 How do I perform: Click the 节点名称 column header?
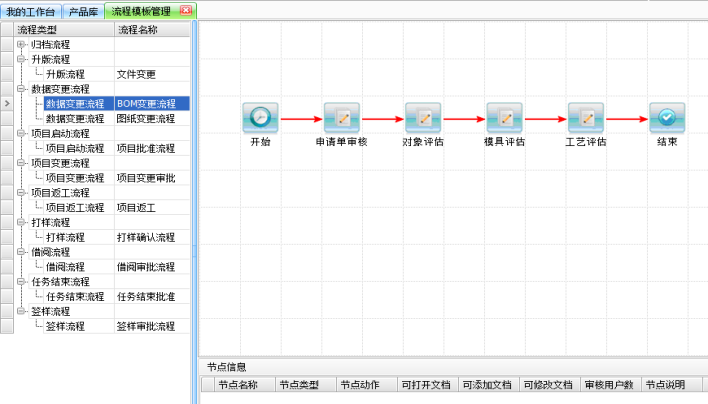click(244, 385)
